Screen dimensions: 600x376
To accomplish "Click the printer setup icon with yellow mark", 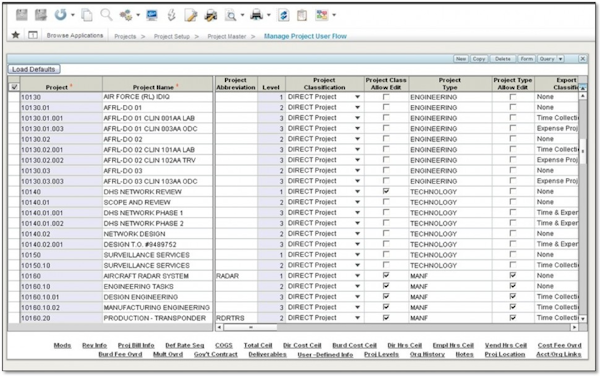I will click(x=210, y=15).
